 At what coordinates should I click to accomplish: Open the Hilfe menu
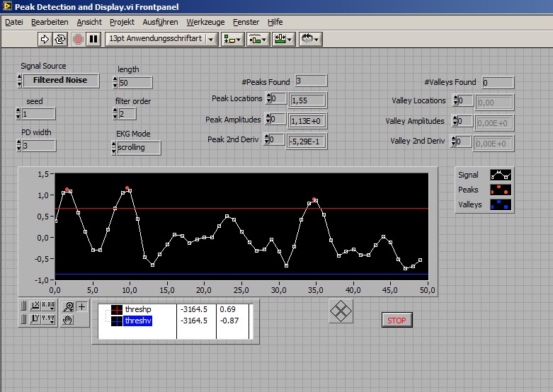275,22
